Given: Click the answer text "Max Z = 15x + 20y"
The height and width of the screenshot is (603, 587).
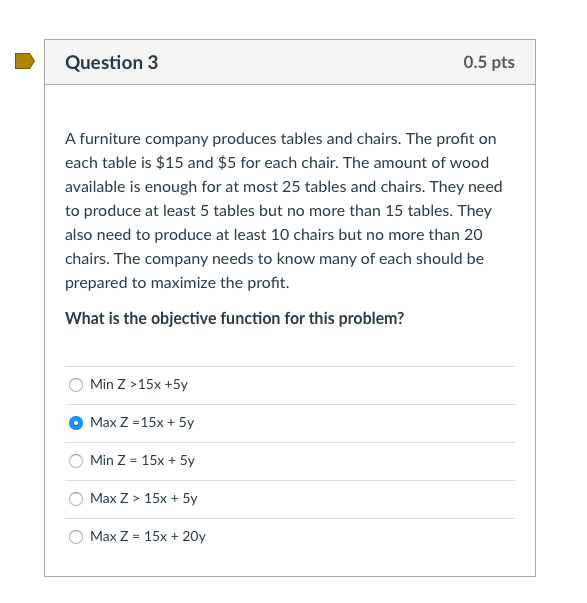Looking at the screenshot, I should [148, 536].
